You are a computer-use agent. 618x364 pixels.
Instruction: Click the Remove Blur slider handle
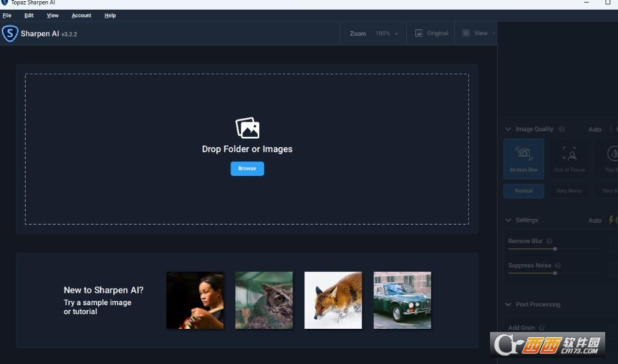(555, 249)
